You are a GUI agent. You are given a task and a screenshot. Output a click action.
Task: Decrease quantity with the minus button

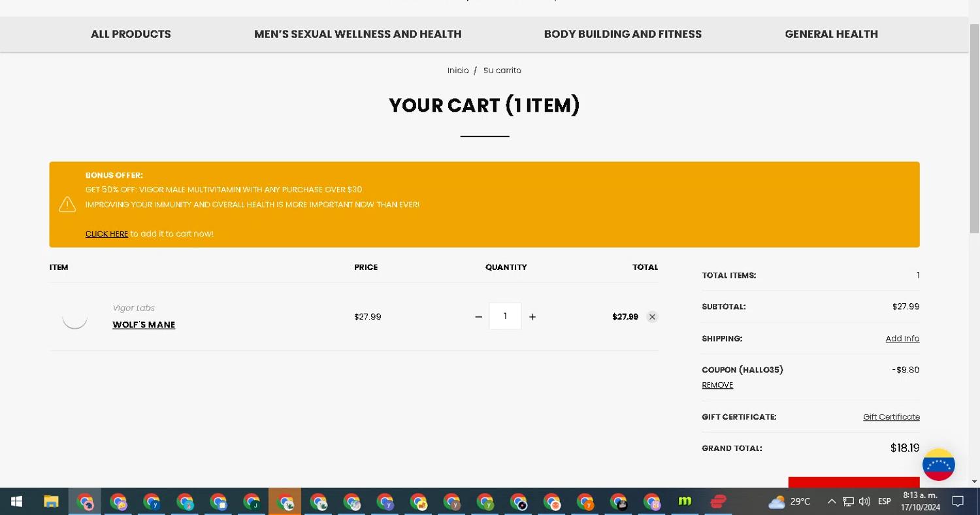(478, 317)
